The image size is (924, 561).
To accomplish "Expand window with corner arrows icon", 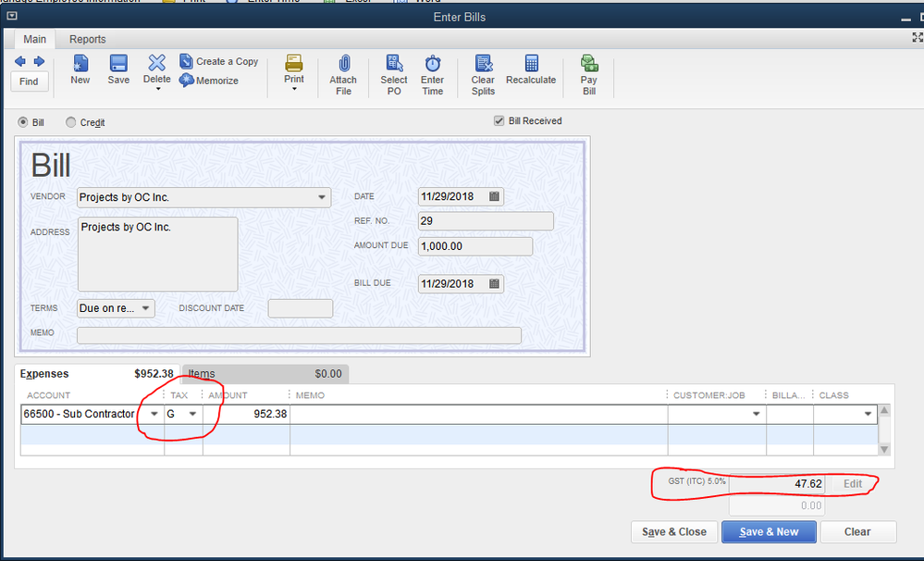I will pos(917,38).
